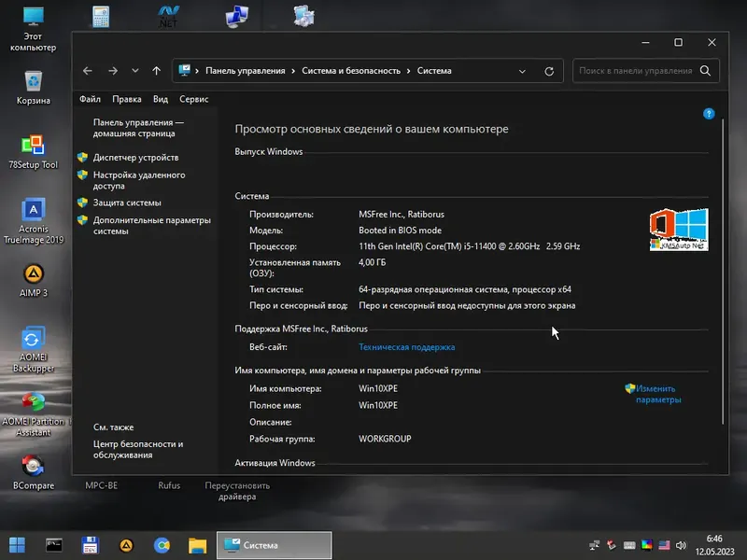Image resolution: width=747 pixels, height=560 pixels.
Task: Go up one level with the up arrow
Action: coord(156,71)
